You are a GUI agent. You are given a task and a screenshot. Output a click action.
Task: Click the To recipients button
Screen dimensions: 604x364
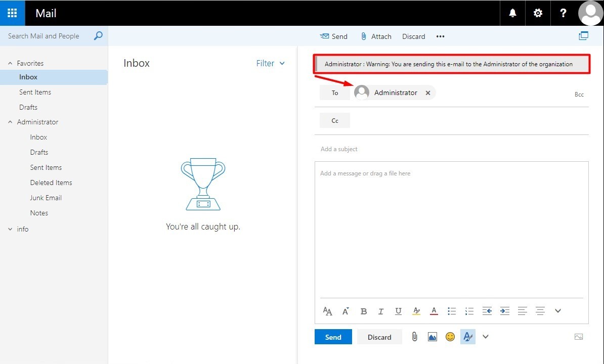tap(335, 93)
